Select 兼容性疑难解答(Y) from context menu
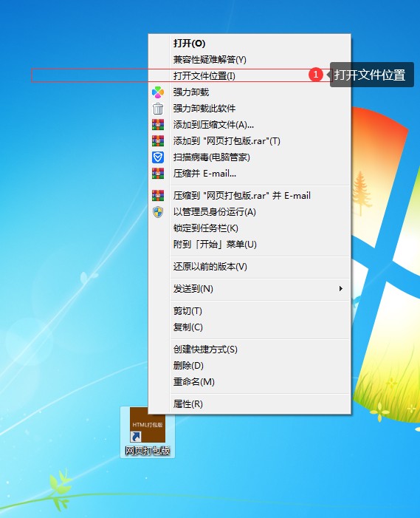This screenshot has width=420, height=518. 249,59
